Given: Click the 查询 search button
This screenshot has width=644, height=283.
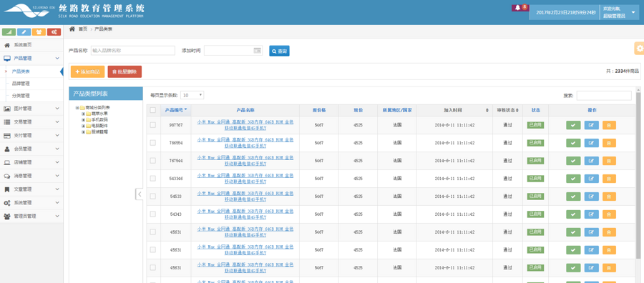Looking at the screenshot, I should pos(279,51).
